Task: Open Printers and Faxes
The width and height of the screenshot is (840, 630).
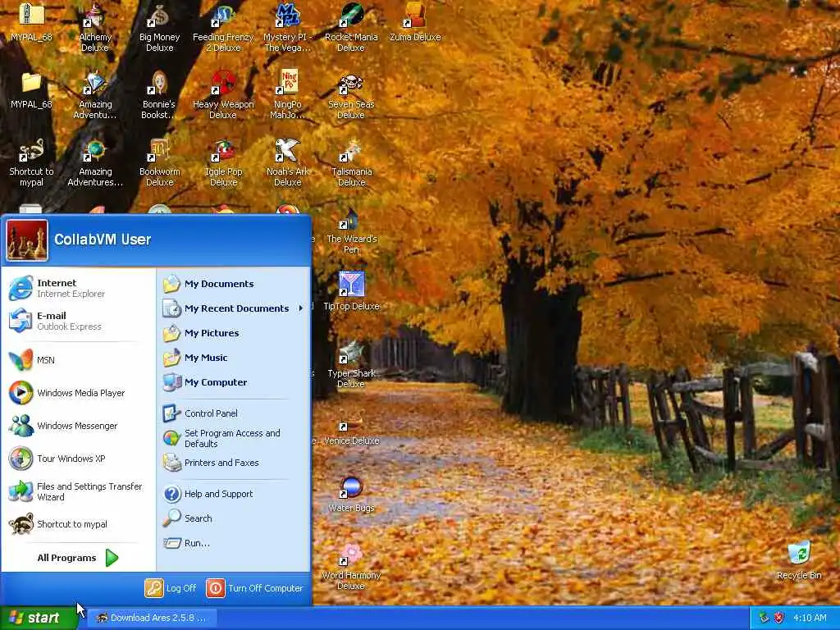Action: click(234, 463)
